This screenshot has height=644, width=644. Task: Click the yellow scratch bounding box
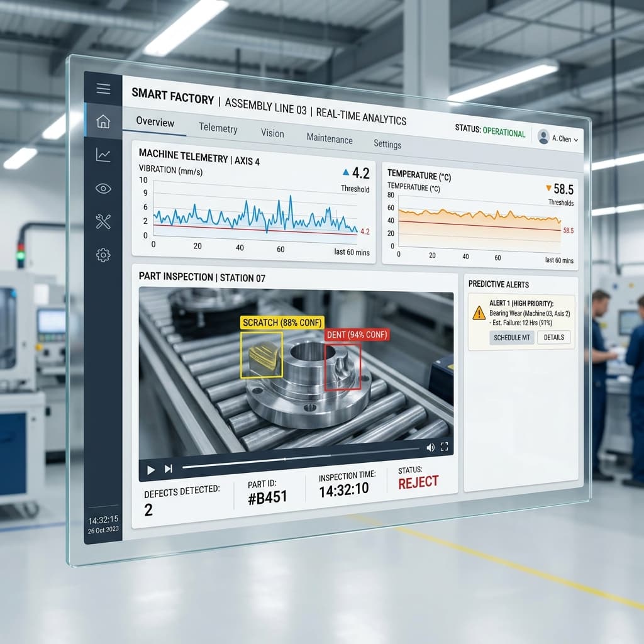click(x=262, y=355)
